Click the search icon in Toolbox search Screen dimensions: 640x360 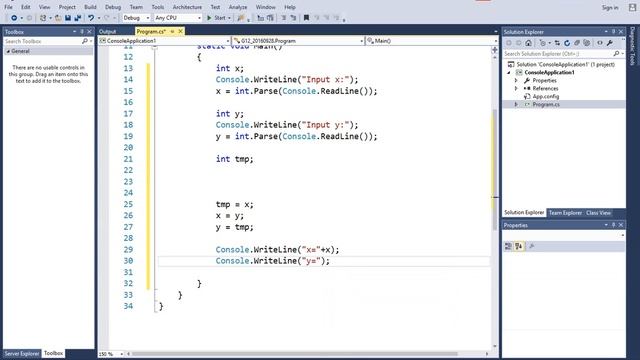(84, 41)
